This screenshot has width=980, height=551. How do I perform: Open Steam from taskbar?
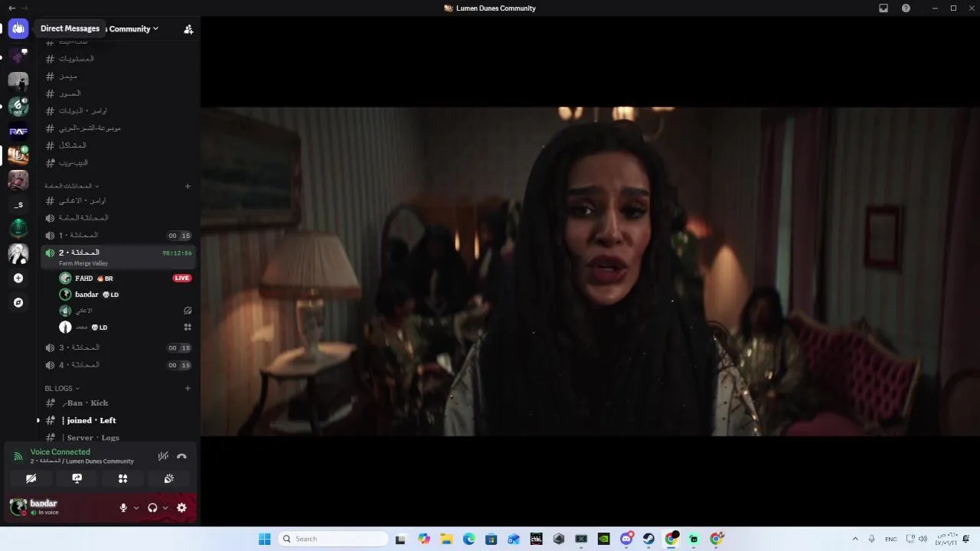click(x=648, y=539)
